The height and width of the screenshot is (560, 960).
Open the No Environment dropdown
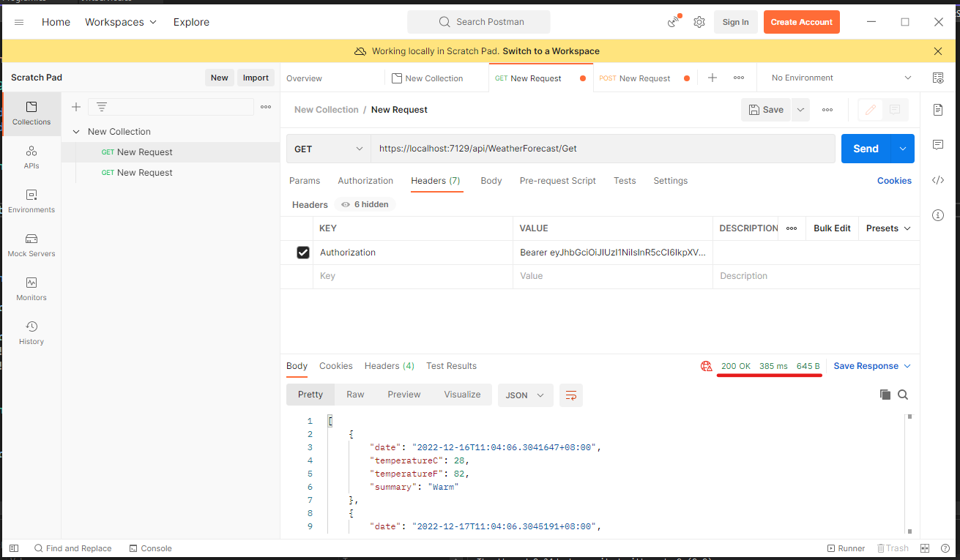click(841, 78)
